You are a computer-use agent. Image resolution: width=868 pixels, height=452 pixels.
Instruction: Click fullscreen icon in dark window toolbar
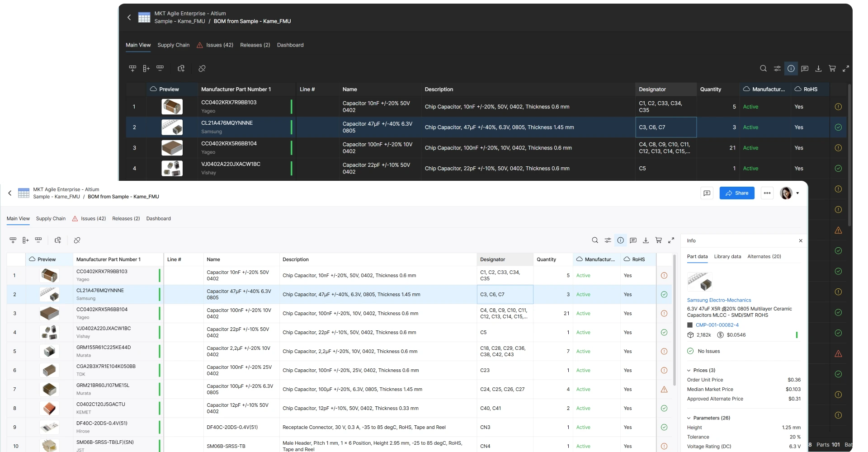[x=846, y=68]
